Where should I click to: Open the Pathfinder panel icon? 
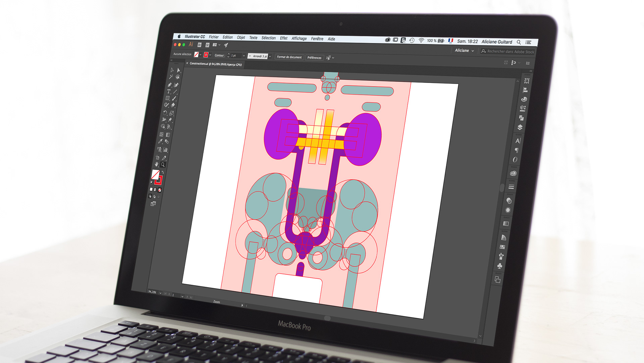[521, 118]
